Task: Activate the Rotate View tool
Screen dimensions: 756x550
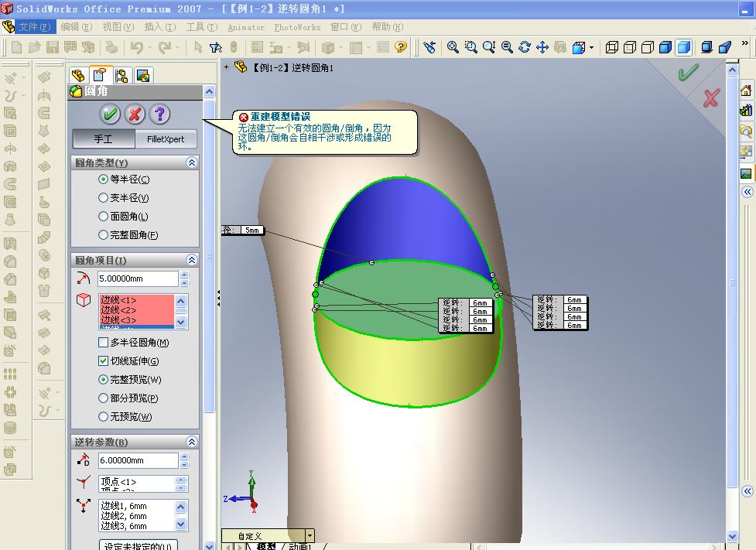Action: click(525, 47)
